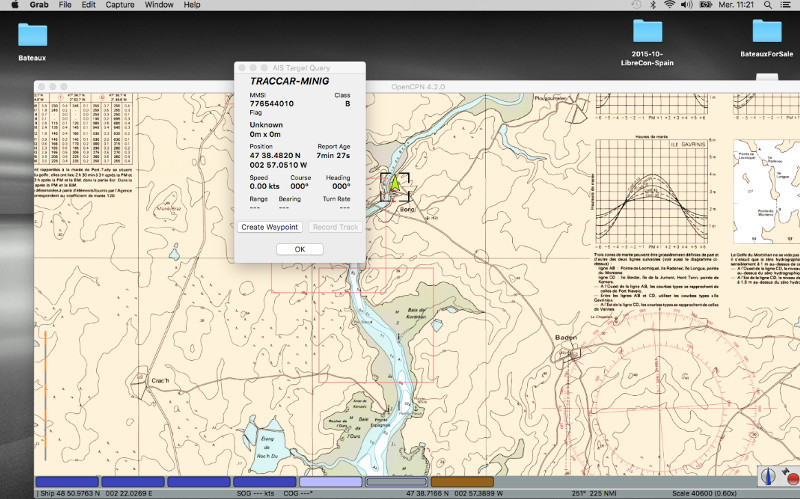Click the AIS Target Query title bar
This screenshot has height=499, width=800.
point(300,67)
